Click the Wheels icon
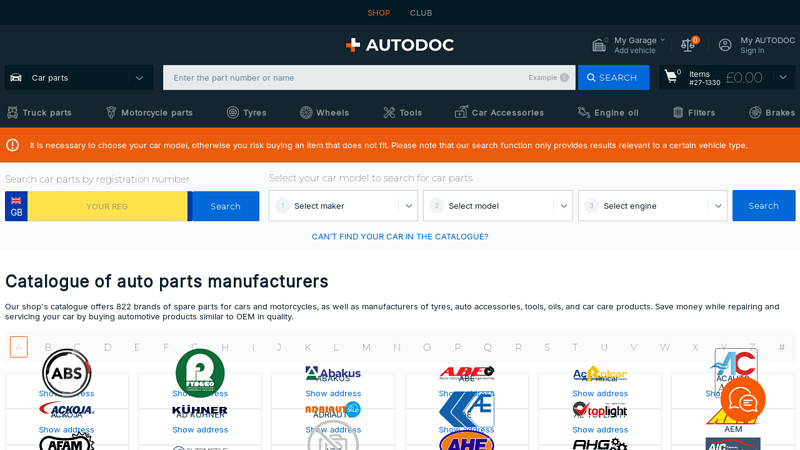Screen dimensions: 800x450 pos(306,112)
